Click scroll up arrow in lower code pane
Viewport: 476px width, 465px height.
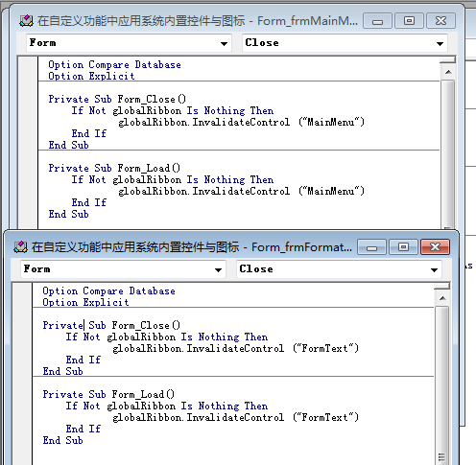[x=442, y=298]
